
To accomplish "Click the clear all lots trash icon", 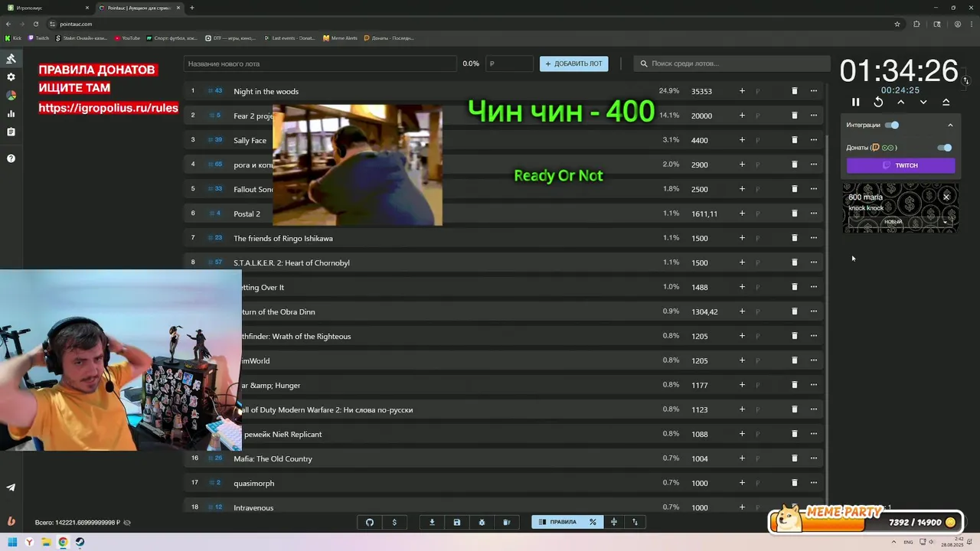I will tap(506, 522).
